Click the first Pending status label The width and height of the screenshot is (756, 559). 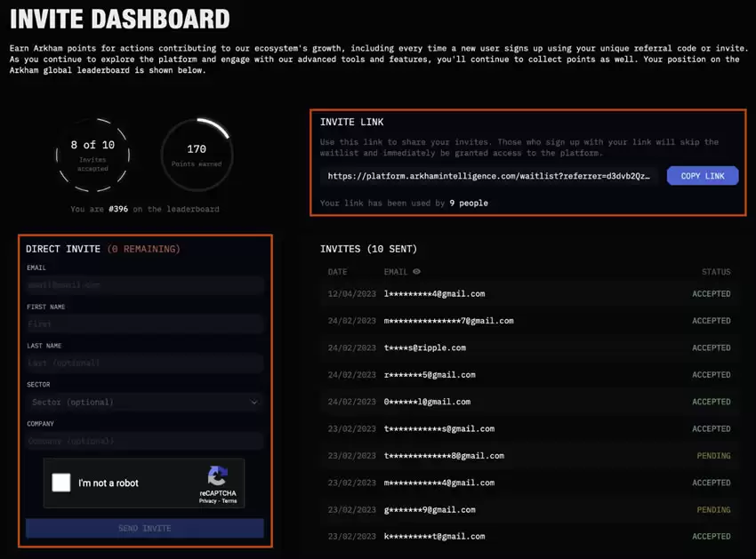(x=713, y=456)
